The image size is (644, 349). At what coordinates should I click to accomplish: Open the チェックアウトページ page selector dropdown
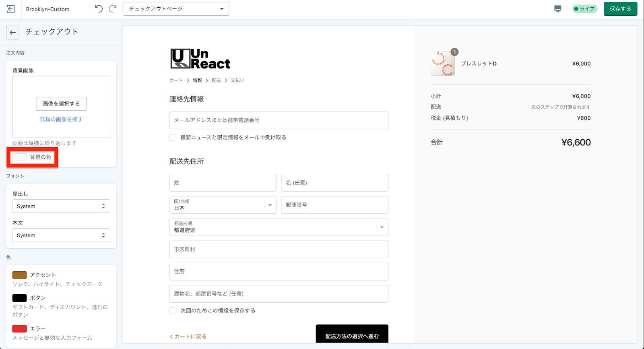pyautogui.click(x=175, y=9)
